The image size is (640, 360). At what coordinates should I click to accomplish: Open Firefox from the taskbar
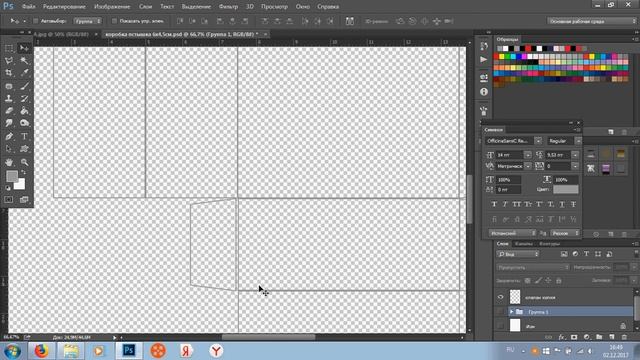point(42,351)
